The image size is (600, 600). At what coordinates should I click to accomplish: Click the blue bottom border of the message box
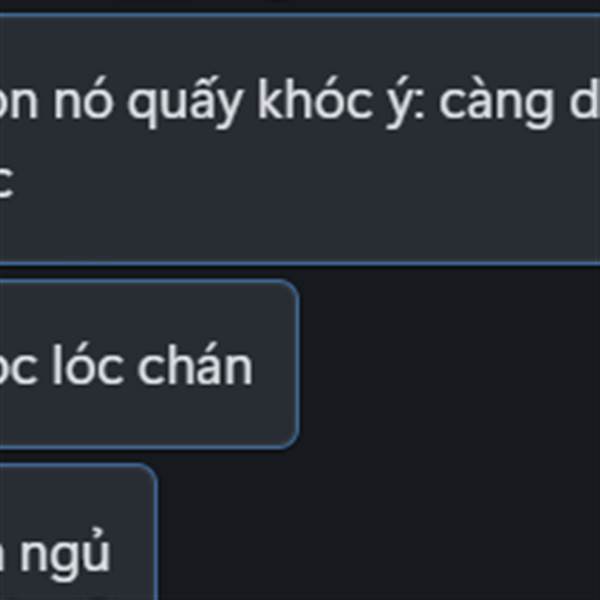click(x=300, y=263)
